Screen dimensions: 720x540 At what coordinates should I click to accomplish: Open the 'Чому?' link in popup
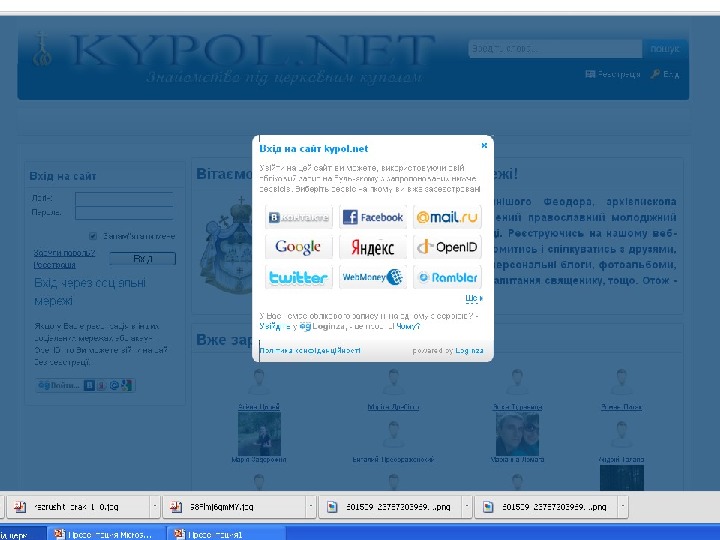[x=408, y=326]
